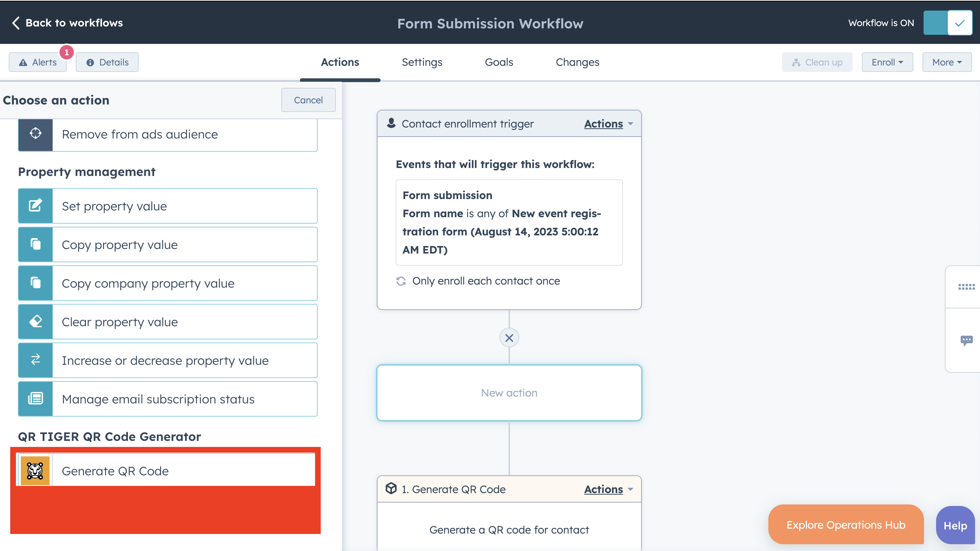Select the Increase or decrease property value icon

click(x=35, y=360)
